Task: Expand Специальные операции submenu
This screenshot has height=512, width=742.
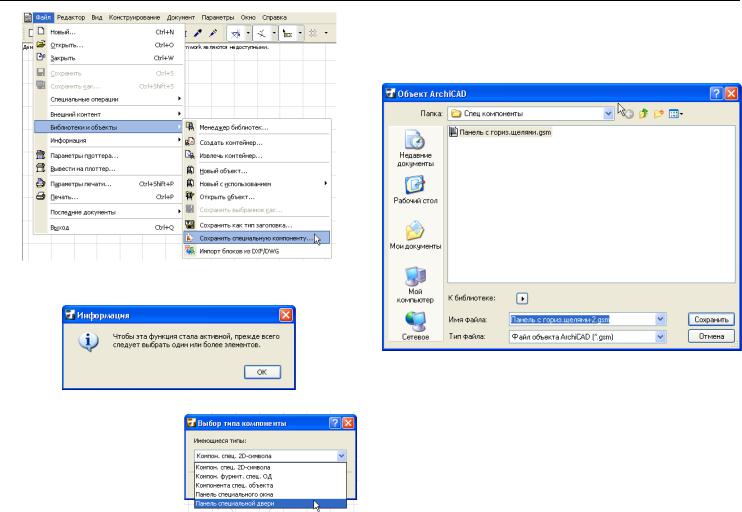Action: (108, 99)
